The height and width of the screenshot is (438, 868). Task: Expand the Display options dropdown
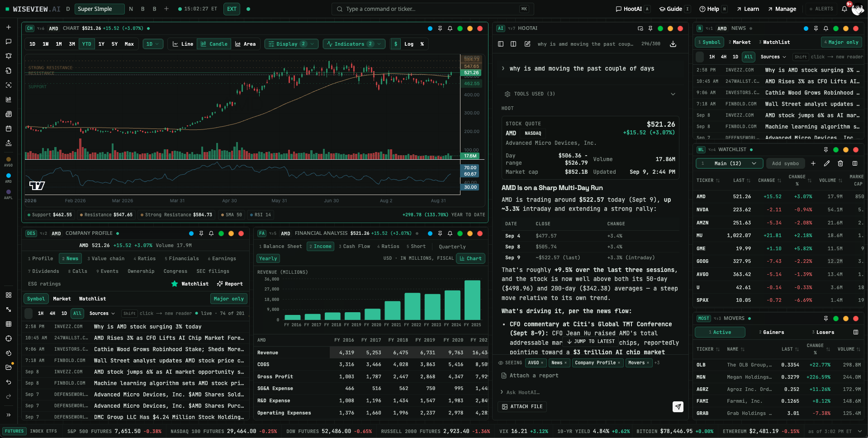291,44
